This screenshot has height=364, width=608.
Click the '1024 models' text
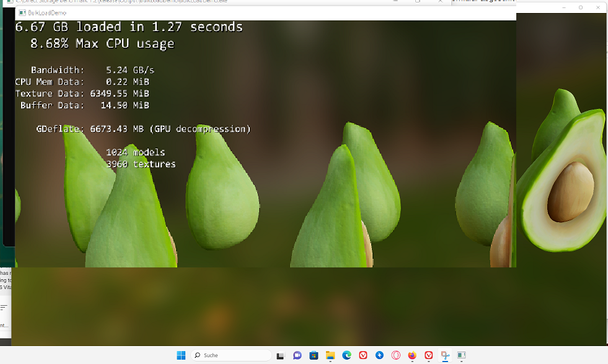136,152
